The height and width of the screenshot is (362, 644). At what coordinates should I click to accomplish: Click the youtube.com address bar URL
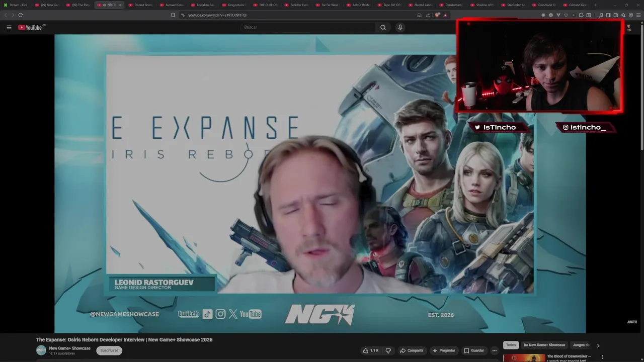(x=217, y=15)
